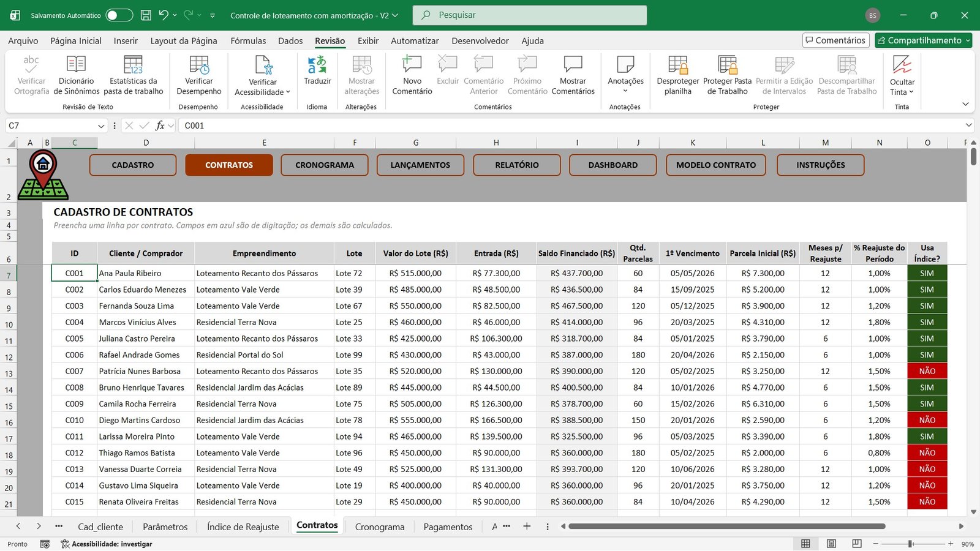The width and height of the screenshot is (980, 551).
Task: Switch to Normal view in status bar
Action: pos(805,544)
